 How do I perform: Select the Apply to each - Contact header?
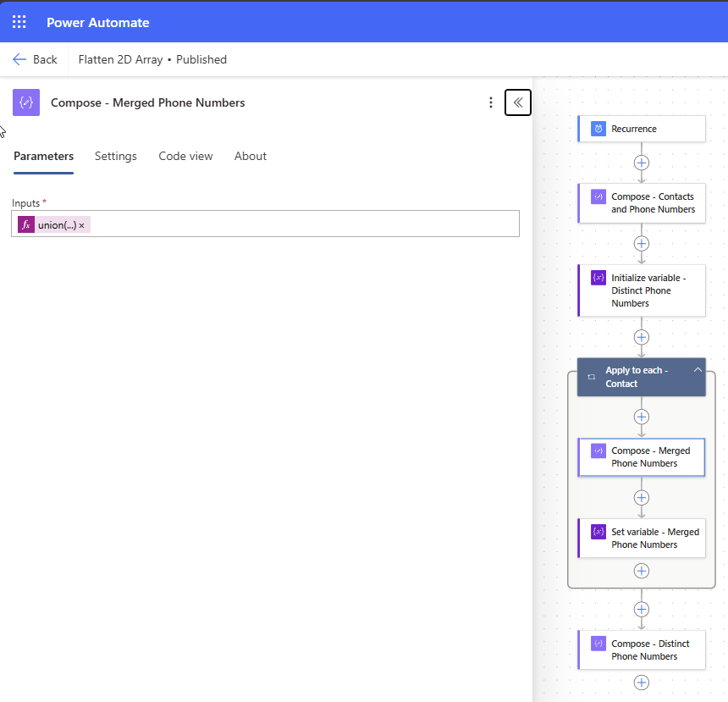point(641,377)
